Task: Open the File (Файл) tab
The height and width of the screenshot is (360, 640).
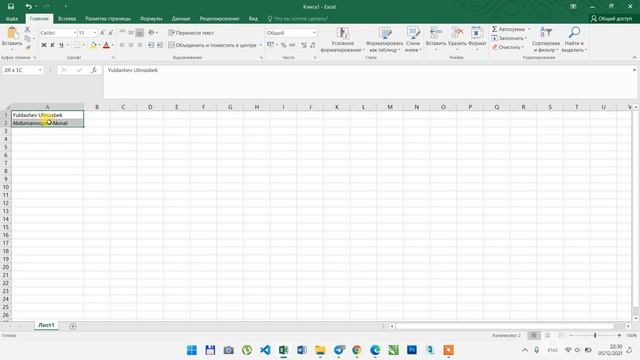Action: [x=12, y=19]
